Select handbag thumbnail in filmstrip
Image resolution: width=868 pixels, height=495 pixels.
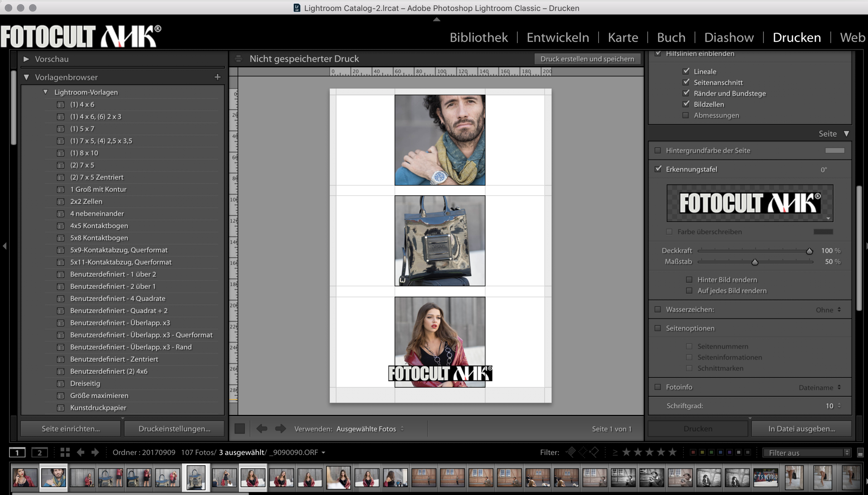(196, 477)
